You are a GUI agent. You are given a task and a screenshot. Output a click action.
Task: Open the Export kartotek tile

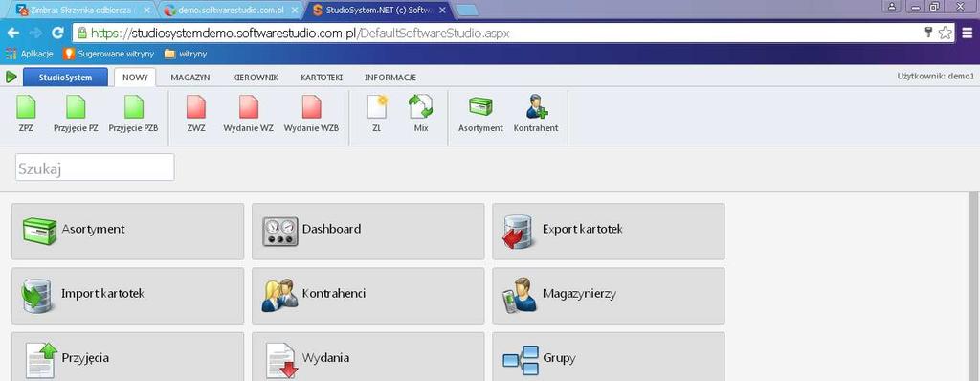point(608,231)
